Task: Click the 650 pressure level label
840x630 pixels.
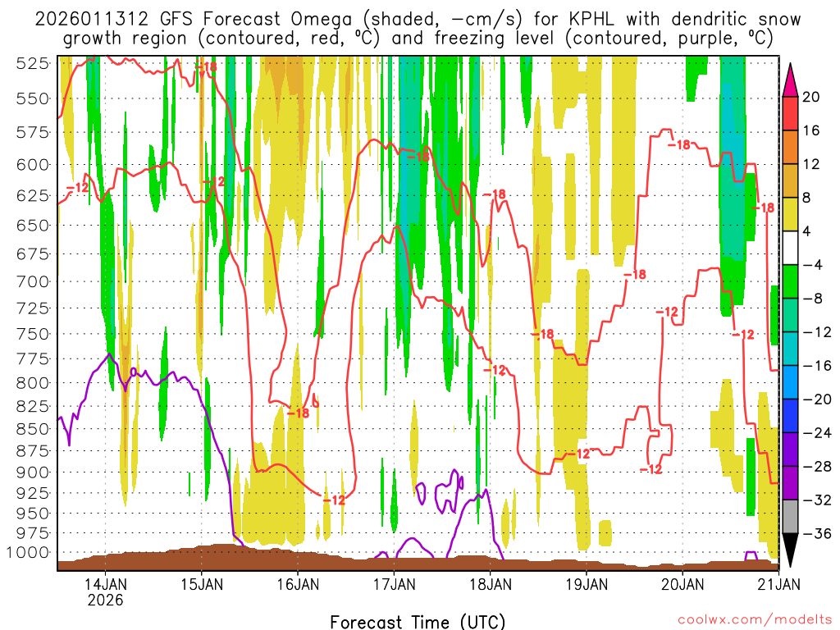Action: click(x=33, y=226)
